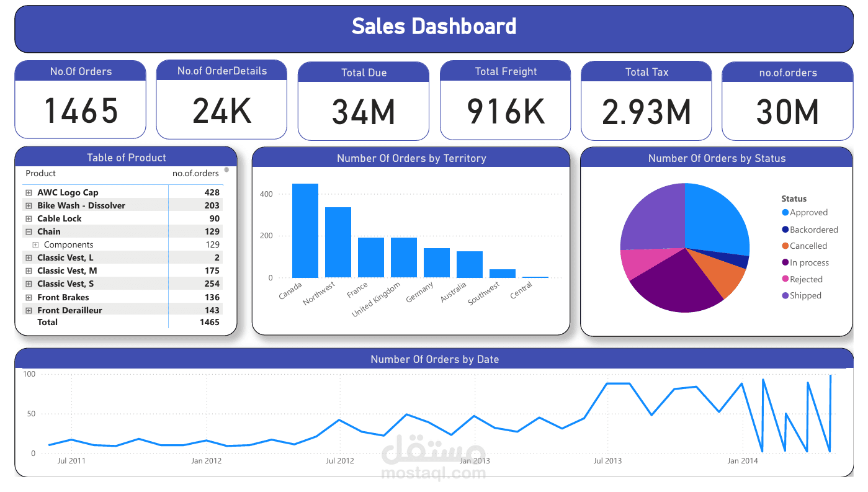Image resolution: width=868 pixels, height=492 pixels.
Task: Click the No.Of Orders 1465 card value
Action: [x=81, y=111]
